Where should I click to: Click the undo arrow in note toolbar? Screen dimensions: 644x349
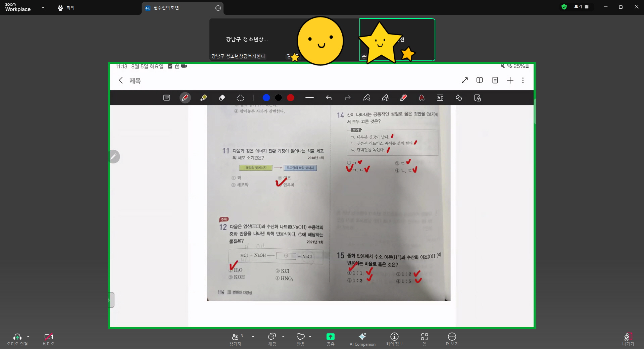click(x=329, y=98)
